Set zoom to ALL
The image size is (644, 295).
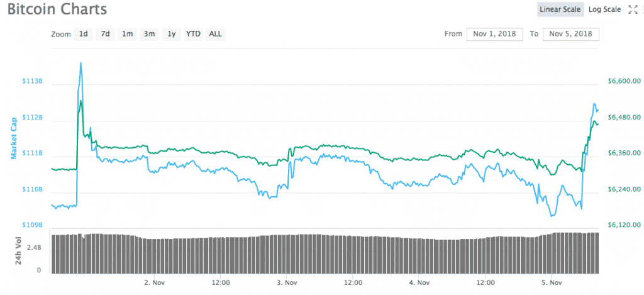coord(215,34)
